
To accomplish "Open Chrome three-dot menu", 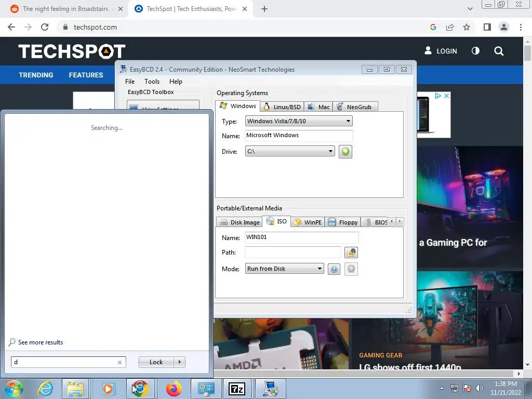I will click(x=521, y=27).
